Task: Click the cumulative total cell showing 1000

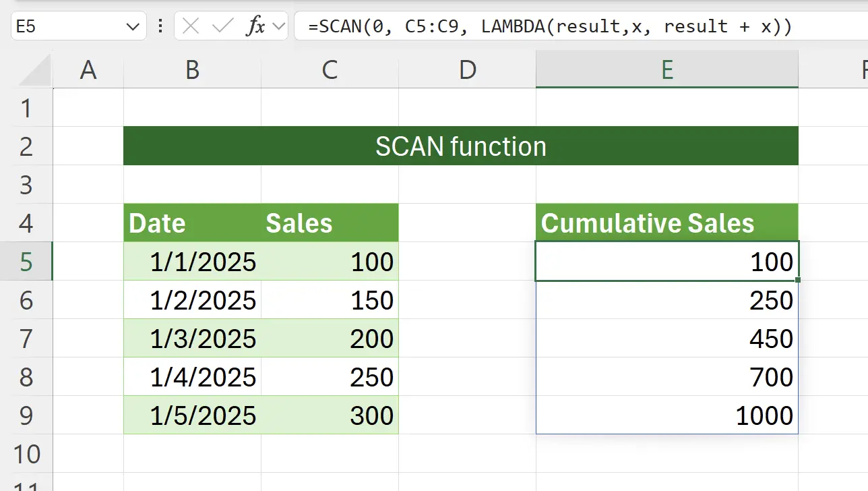Action: [666, 415]
